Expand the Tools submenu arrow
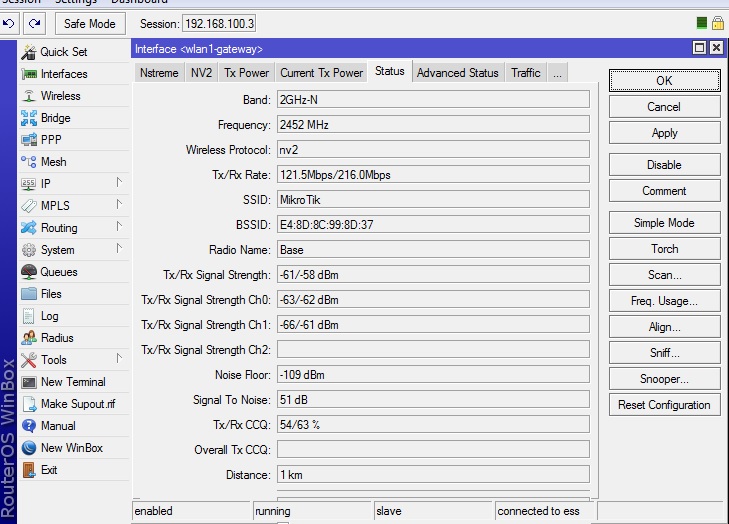 (x=119, y=359)
